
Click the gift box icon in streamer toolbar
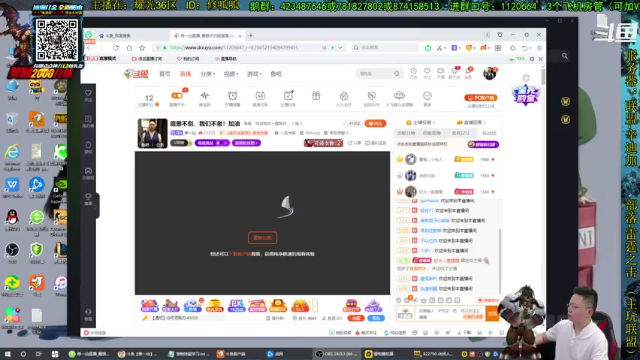click(x=316, y=96)
